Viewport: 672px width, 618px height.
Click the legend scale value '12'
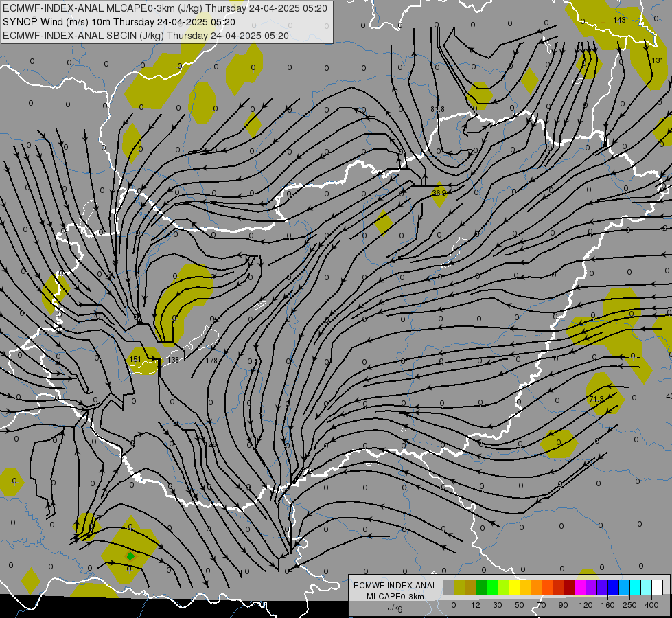pos(476,605)
